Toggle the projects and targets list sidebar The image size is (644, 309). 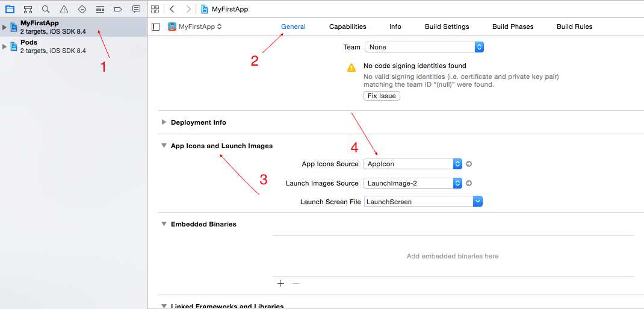[x=156, y=27]
